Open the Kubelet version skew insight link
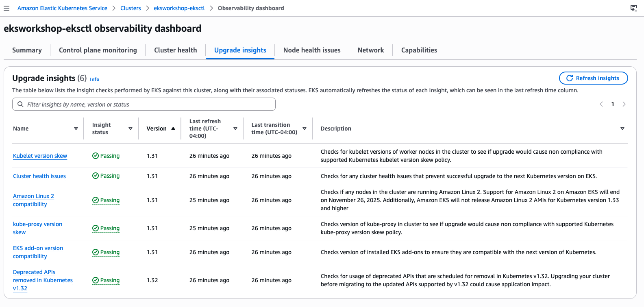 (40, 156)
